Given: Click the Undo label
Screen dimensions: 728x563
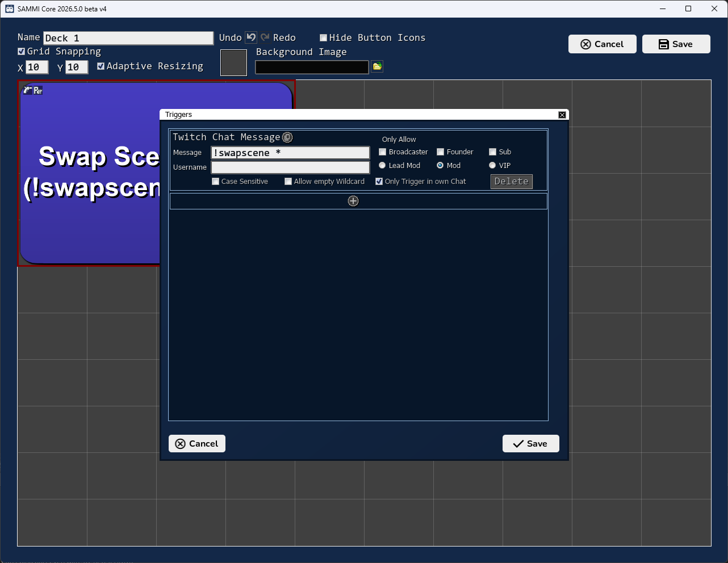Looking at the screenshot, I should click(230, 37).
